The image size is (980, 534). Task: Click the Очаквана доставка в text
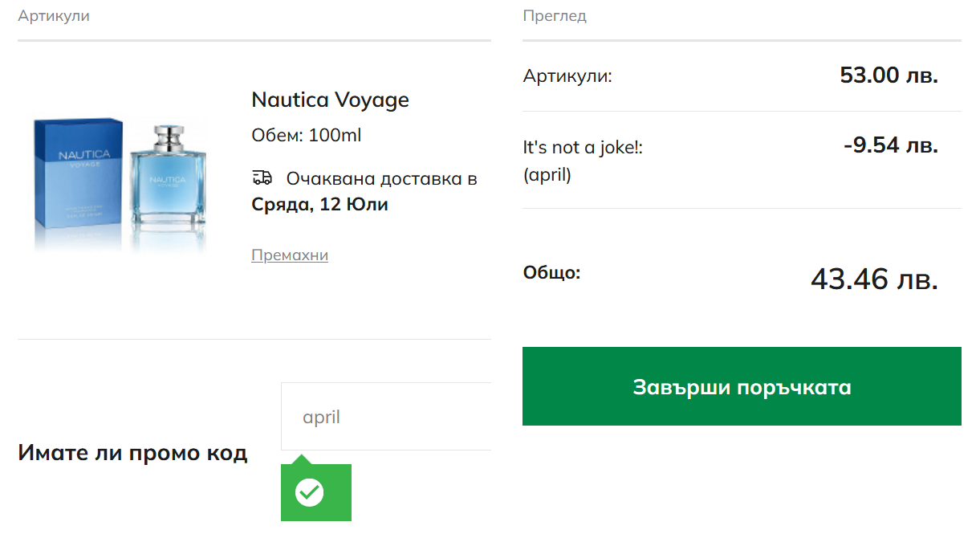click(x=381, y=178)
